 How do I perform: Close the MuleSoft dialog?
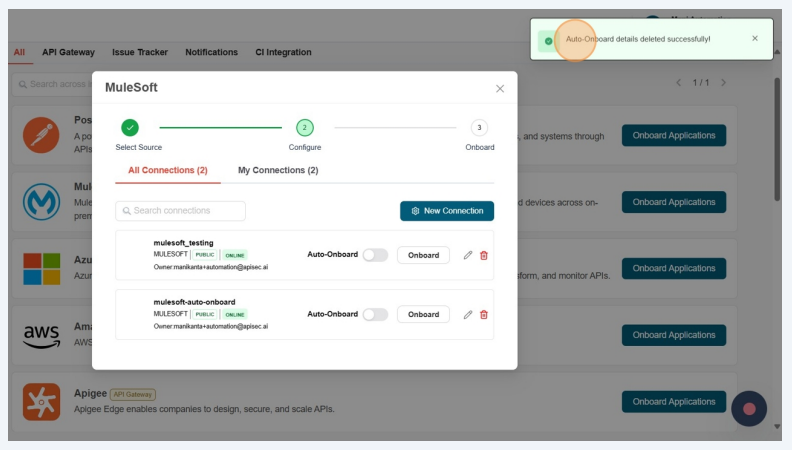pos(500,88)
